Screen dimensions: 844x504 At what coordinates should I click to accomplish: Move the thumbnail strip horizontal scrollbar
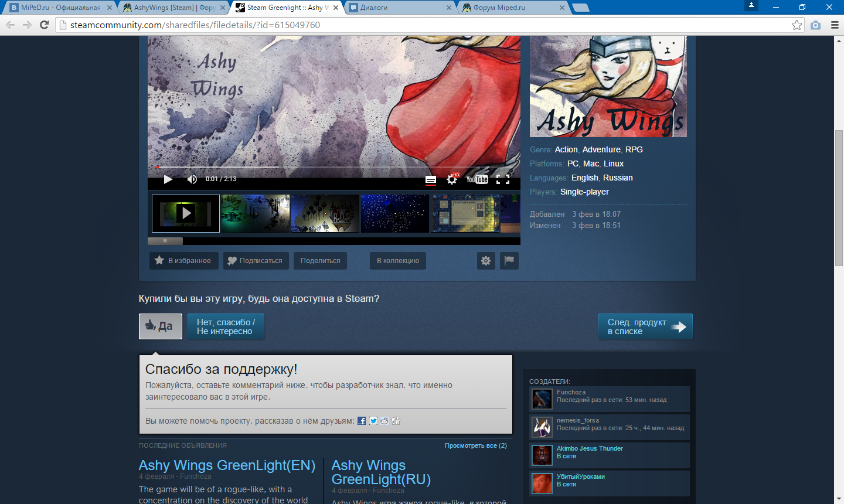click(165, 241)
